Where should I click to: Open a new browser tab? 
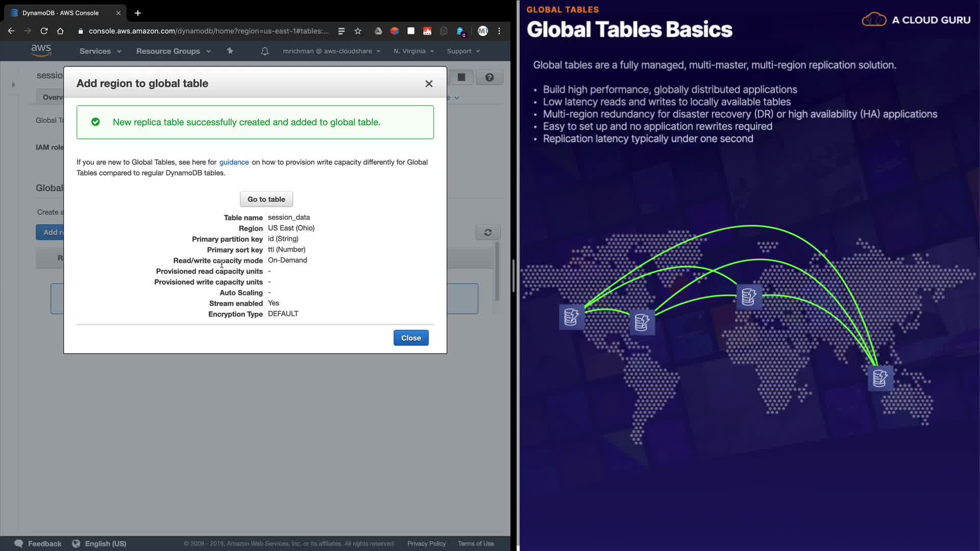(x=138, y=13)
